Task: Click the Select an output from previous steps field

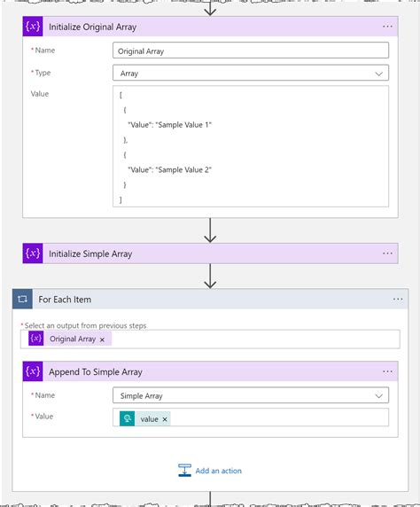Action: click(210, 339)
